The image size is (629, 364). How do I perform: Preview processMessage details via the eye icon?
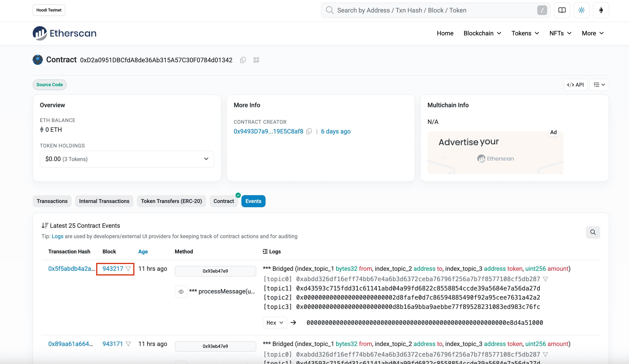[x=181, y=291]
